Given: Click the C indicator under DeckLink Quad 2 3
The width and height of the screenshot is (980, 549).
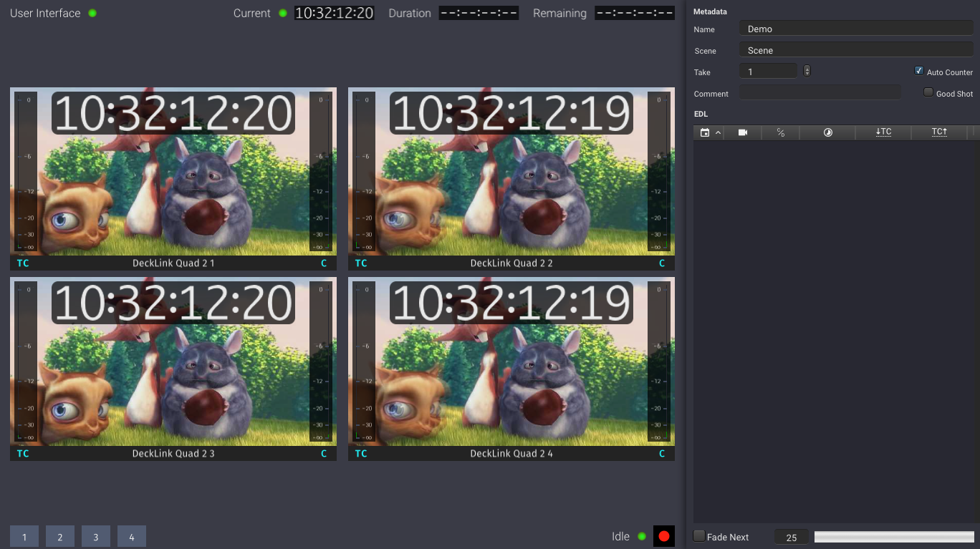Looking at the screenshot, I should (x=324, y=454).
